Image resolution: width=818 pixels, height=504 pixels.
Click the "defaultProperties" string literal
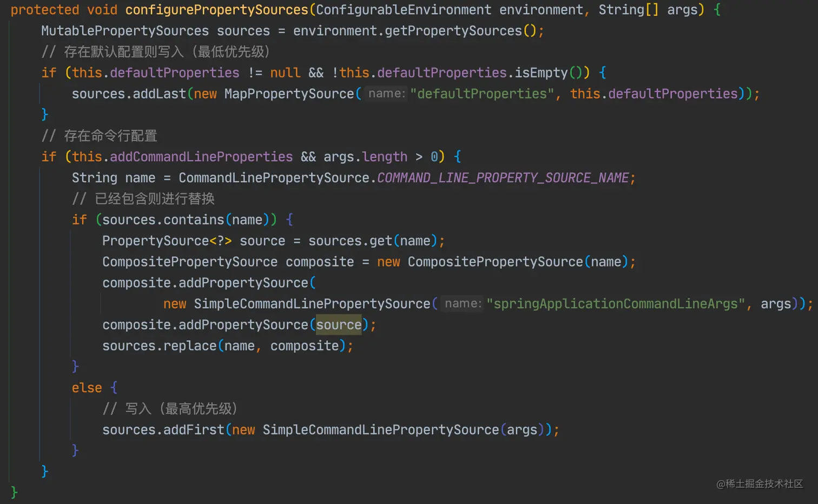click(482, 94)
